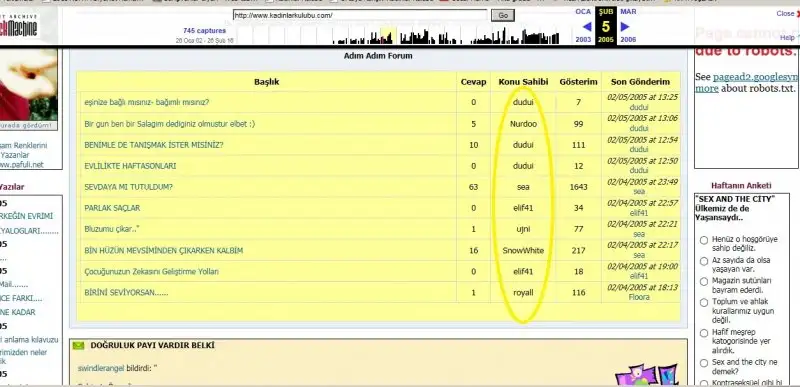Go to next capture arrow

625,27
